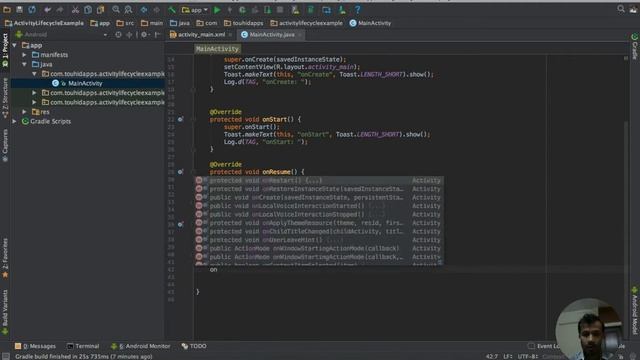Collapse the java folder node

[24, 64]
